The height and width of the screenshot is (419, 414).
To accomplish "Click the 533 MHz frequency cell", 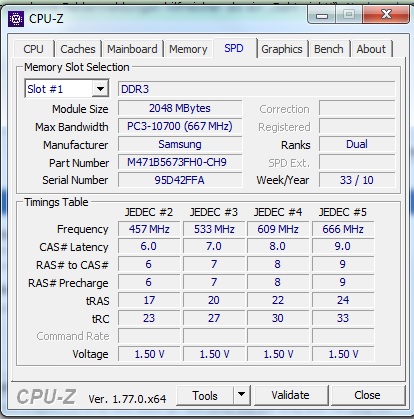I will coord(214,229).
